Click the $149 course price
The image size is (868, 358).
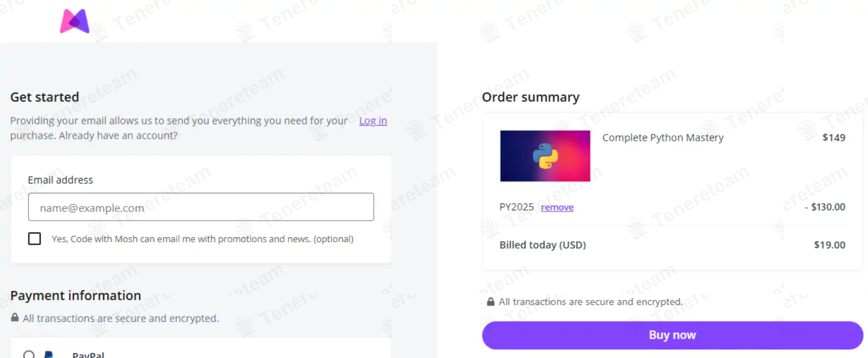point(834,138)
